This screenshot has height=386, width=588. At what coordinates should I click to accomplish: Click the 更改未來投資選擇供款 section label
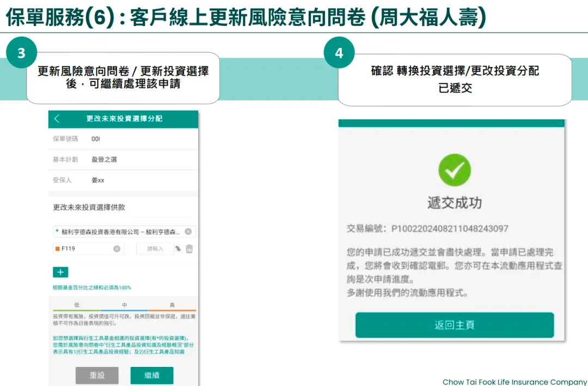[89, 207]
